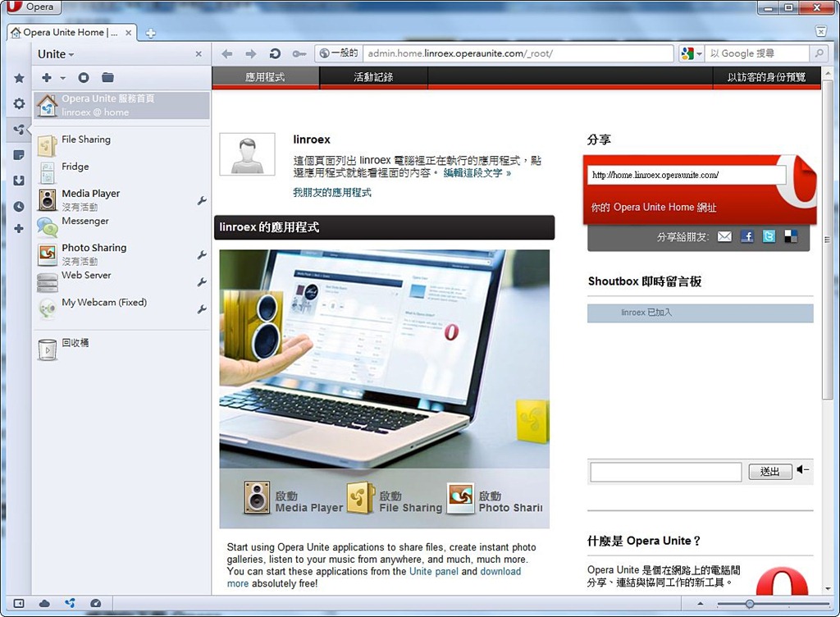
Task: Open Web Server wrench settings icon
Action: point(202,281)
